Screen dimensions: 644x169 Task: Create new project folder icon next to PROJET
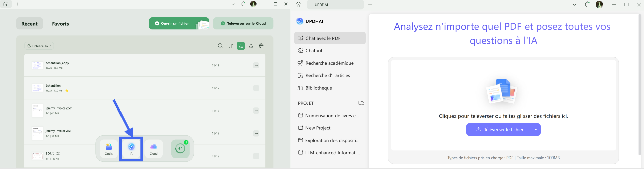[361, 103]
